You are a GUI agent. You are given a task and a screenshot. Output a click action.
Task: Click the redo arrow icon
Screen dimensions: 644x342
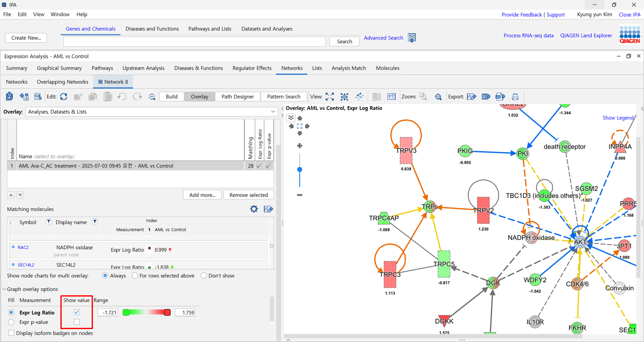click(137, 96)
